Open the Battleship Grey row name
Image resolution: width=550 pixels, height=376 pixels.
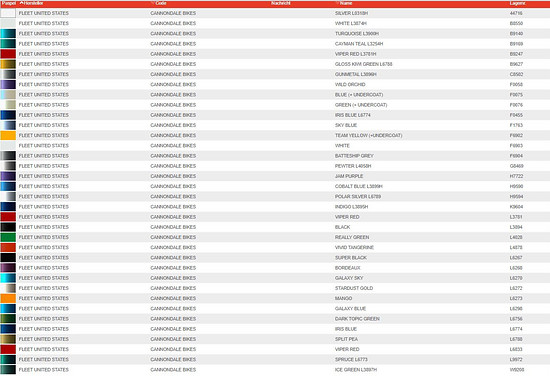coord(354,156)
